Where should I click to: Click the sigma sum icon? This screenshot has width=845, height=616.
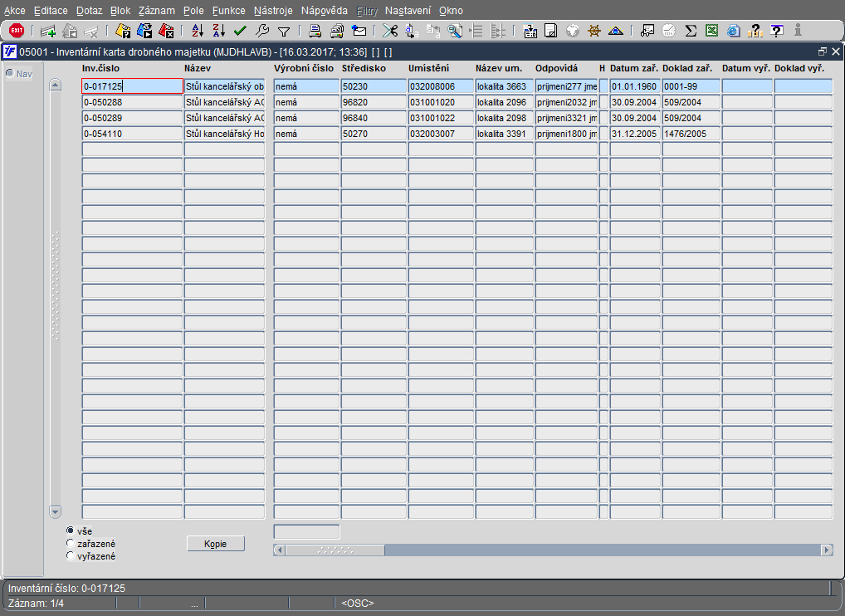691,31
